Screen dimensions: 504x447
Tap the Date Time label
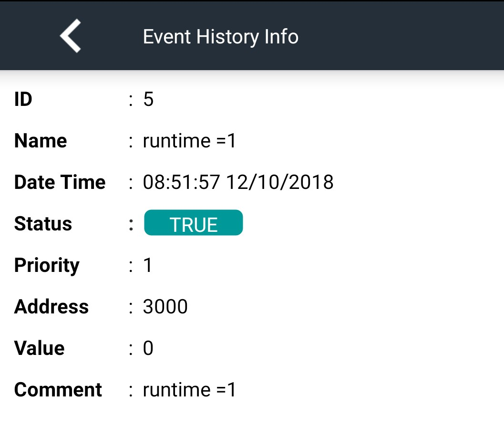click(60, 182)
